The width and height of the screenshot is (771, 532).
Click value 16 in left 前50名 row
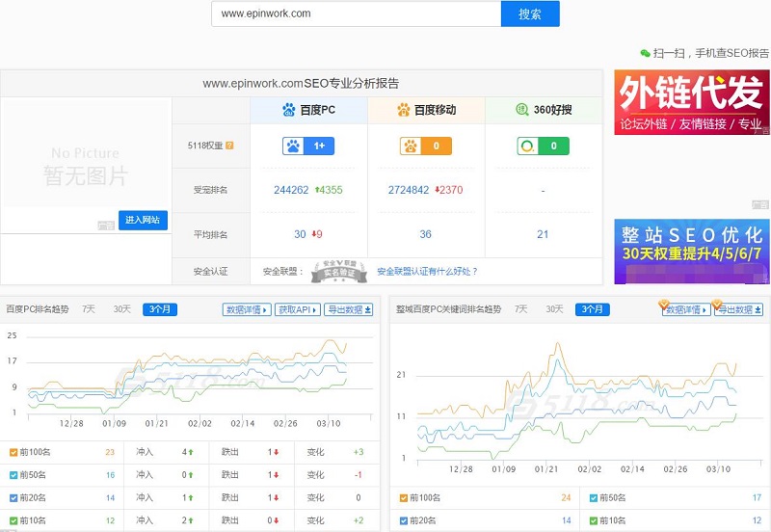click(110, 475)
